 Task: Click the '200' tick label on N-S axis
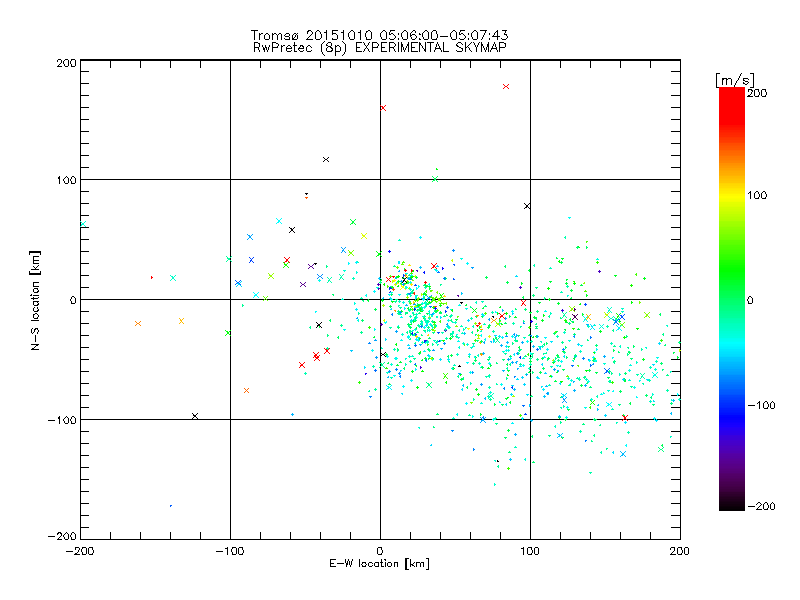point(66,63)
